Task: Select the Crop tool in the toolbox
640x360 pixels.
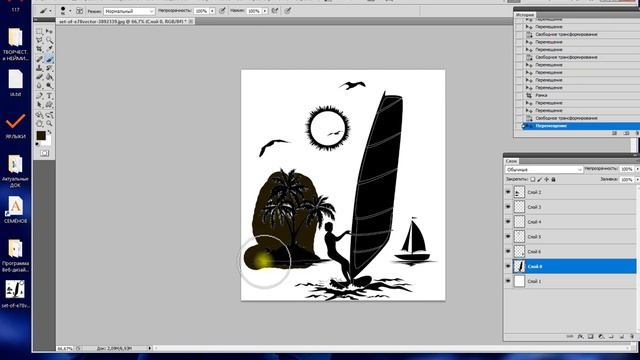Action: (x=40, y=49)
